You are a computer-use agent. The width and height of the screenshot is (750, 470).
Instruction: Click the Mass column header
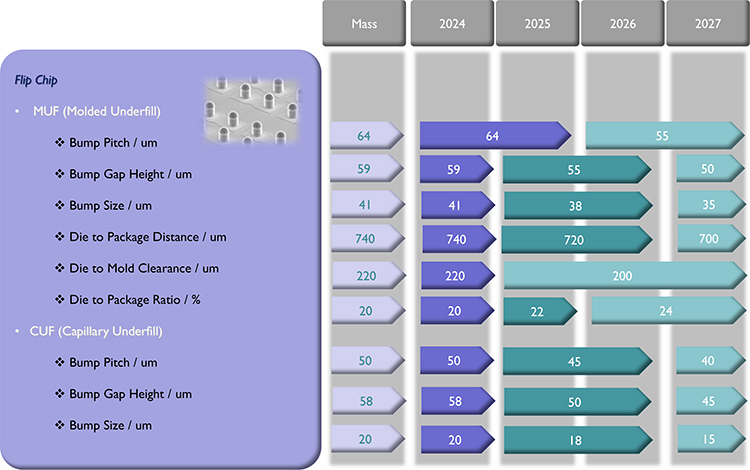pyautogui.click(x=364, y=23)
